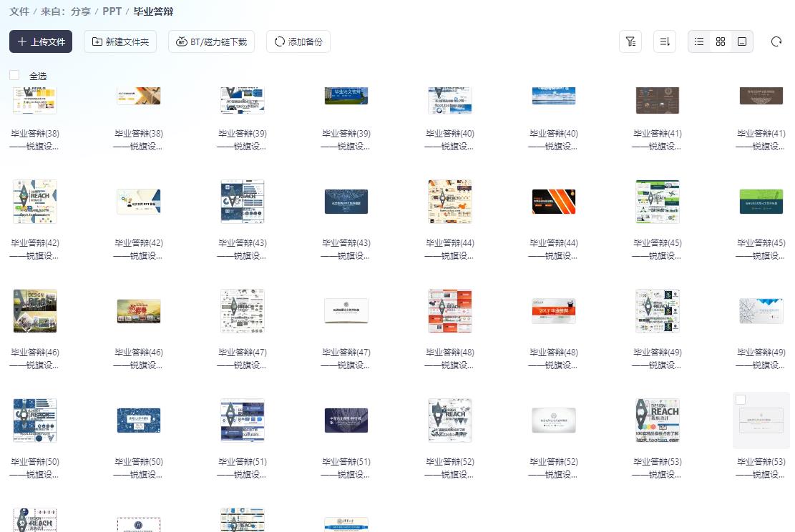Open the sort order icon

[665, 41]
